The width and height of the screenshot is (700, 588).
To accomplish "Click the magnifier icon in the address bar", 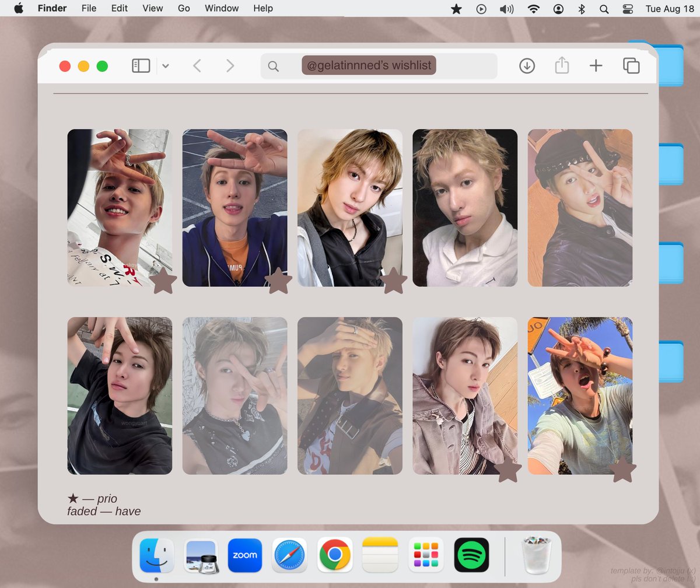I will click(273, 66).
